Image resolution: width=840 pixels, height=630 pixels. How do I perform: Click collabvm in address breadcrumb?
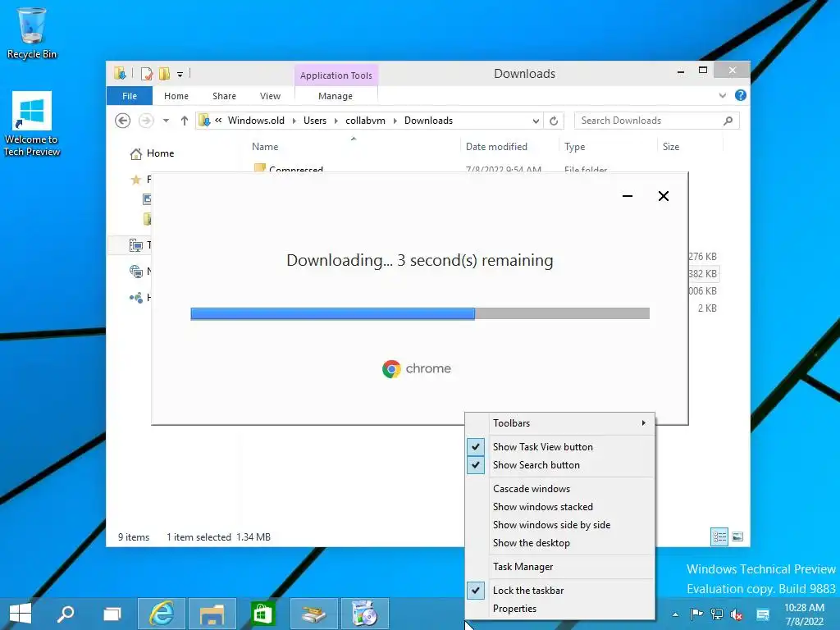click(x=365, y=121)
